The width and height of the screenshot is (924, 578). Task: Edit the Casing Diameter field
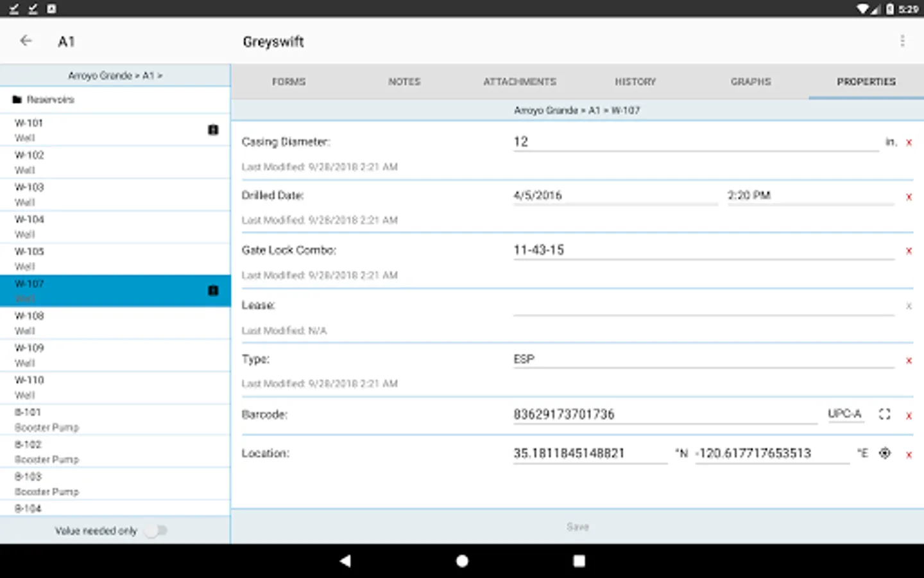pyautogui.click(x=696, y=142)
